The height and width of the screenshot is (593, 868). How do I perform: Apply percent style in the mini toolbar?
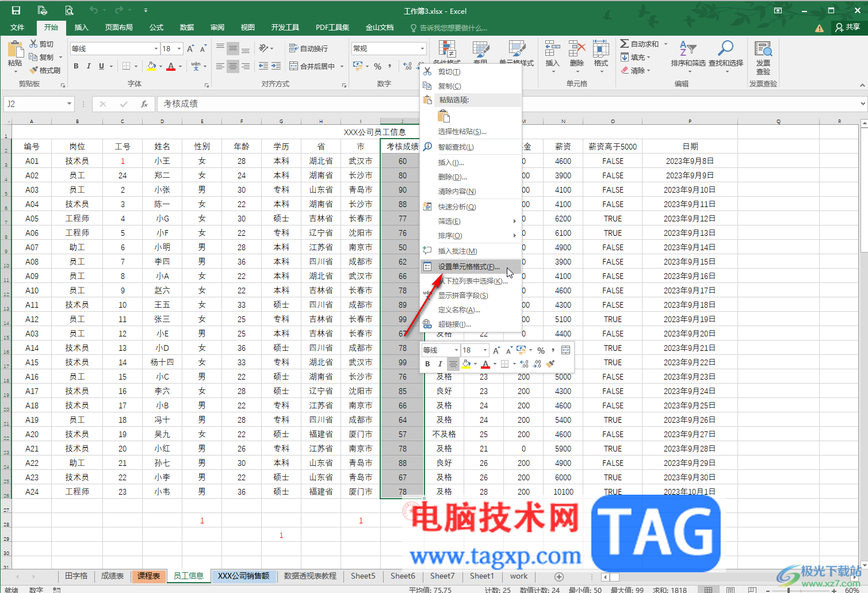click(541, 350)
